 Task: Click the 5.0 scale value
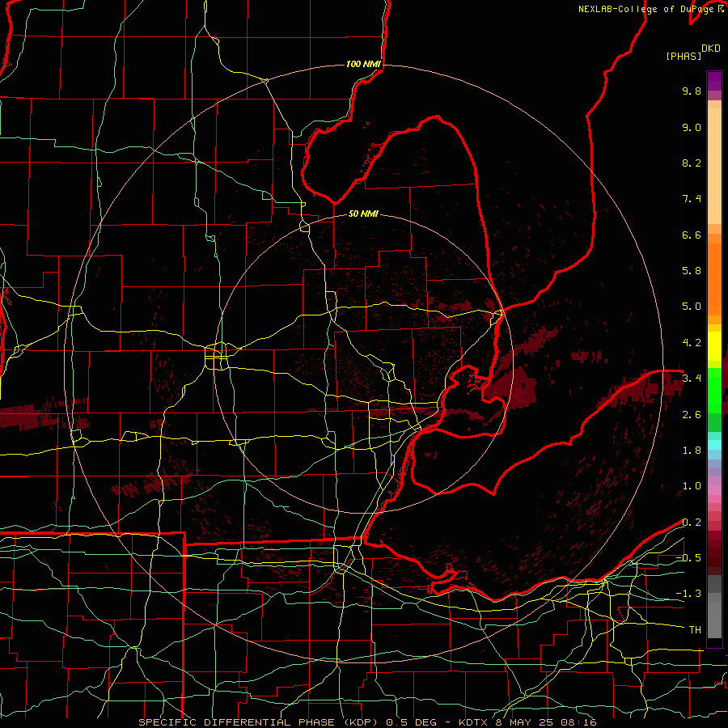pos(692,307)
